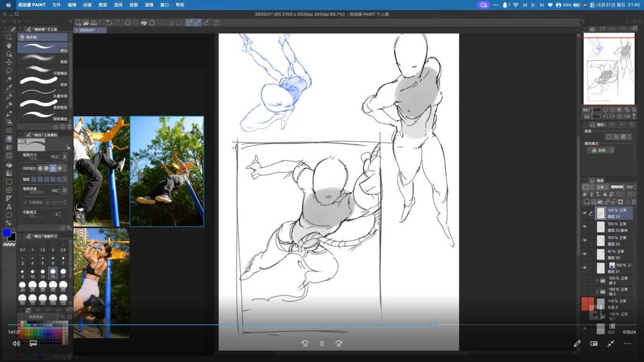Click the picture-in-picture icon
The height and width of the screenshot is (362, 644).
point(594,344)
